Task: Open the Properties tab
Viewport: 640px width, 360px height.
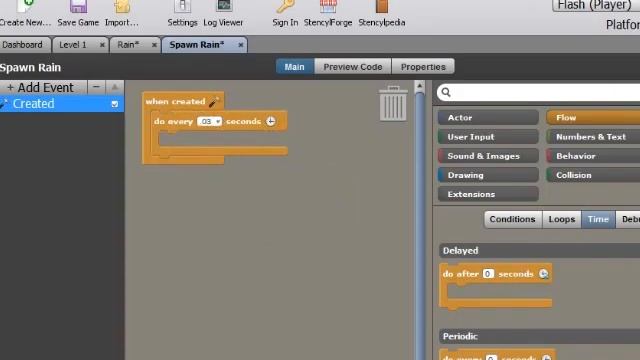Action: [423, 67]
